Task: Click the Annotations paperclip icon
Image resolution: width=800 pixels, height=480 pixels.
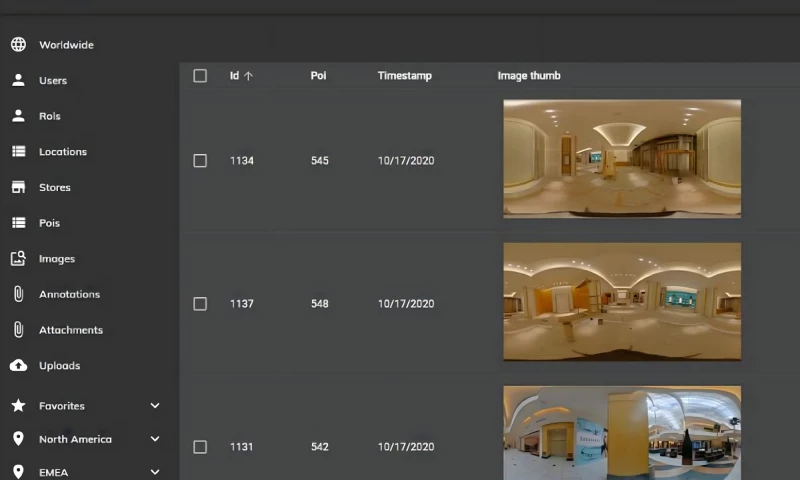Action: point(18,294)
